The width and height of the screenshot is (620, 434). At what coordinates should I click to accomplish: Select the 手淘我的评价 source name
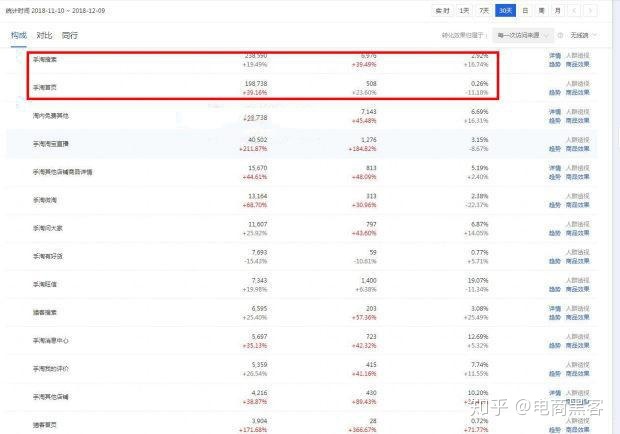(51, 368)
